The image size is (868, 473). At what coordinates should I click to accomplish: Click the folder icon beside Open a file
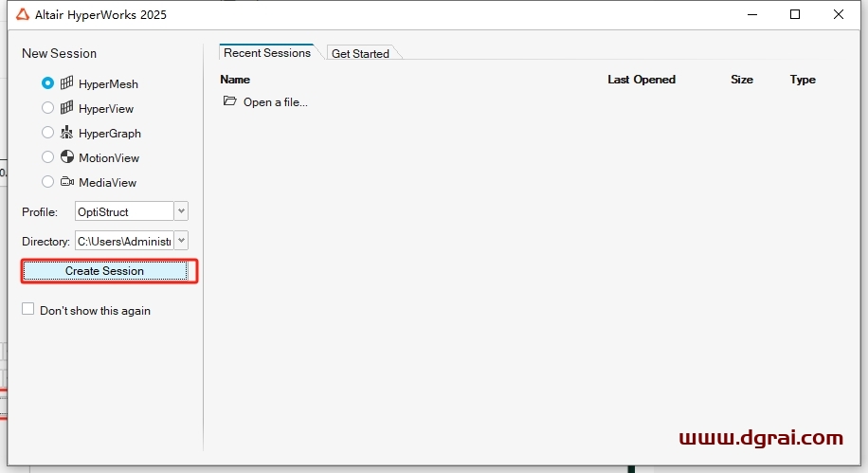229,100
